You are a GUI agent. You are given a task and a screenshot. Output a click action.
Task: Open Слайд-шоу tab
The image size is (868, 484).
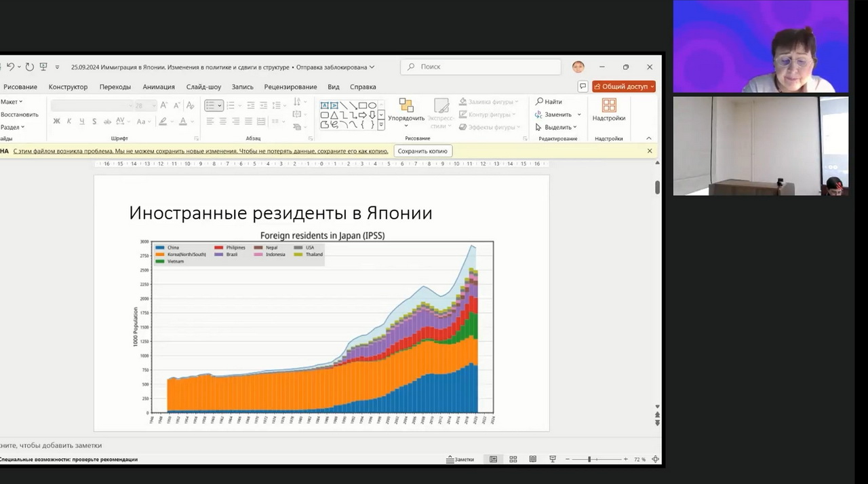point(203,87)
